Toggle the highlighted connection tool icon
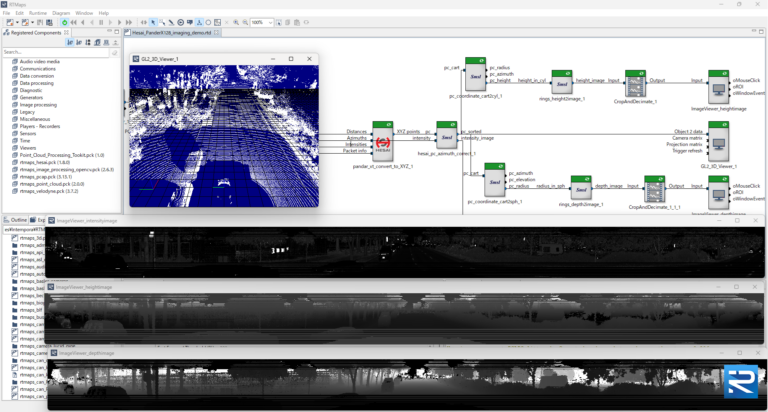768x412 pixels. (199, 22)
